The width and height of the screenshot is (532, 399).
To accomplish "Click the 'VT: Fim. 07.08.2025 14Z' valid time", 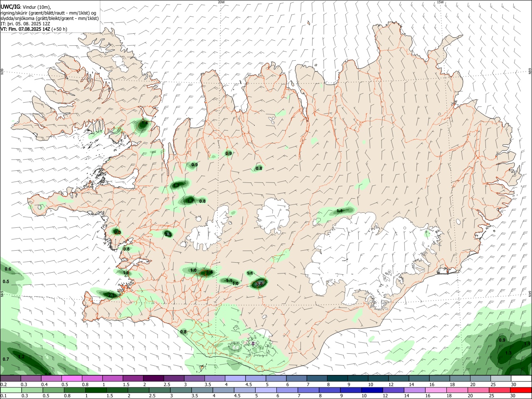I will 25,29.
